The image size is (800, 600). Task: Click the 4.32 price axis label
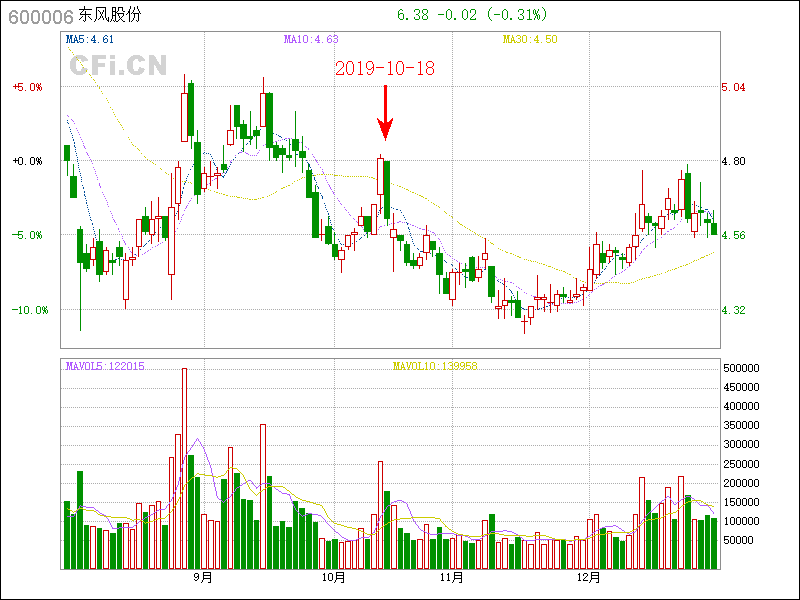click(x=733, y=310)
